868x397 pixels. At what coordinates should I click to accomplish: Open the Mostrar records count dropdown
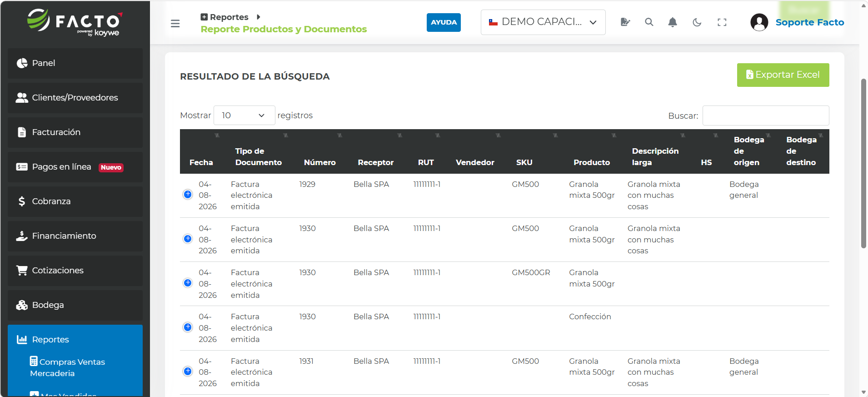tap(244, 115)
